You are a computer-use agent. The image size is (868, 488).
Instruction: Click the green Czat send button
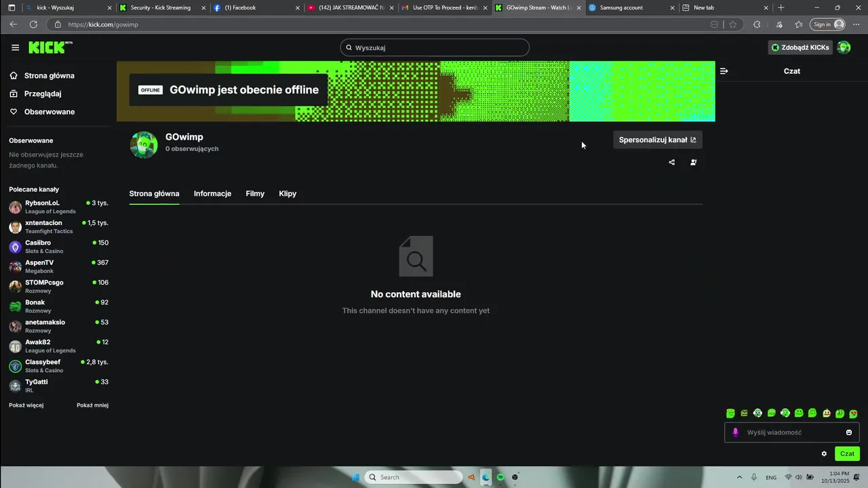(x=847, y=454)
